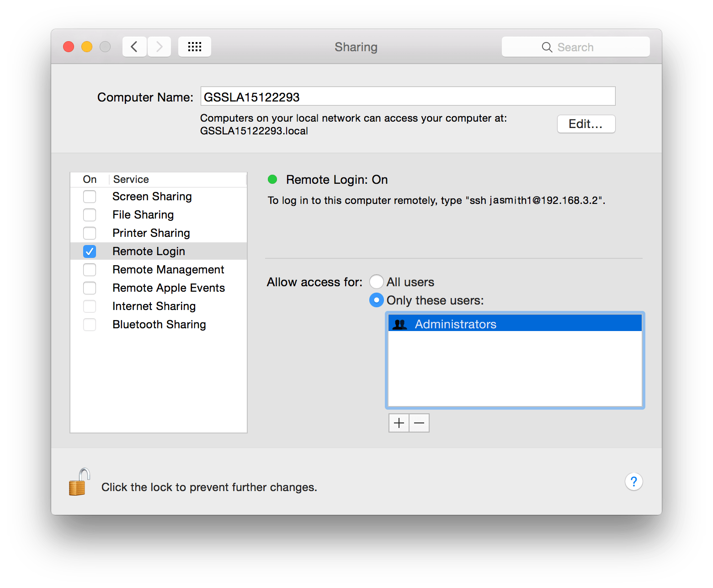Click the lock icon to prevent changes
713x588 pixels.
[79, 482]
